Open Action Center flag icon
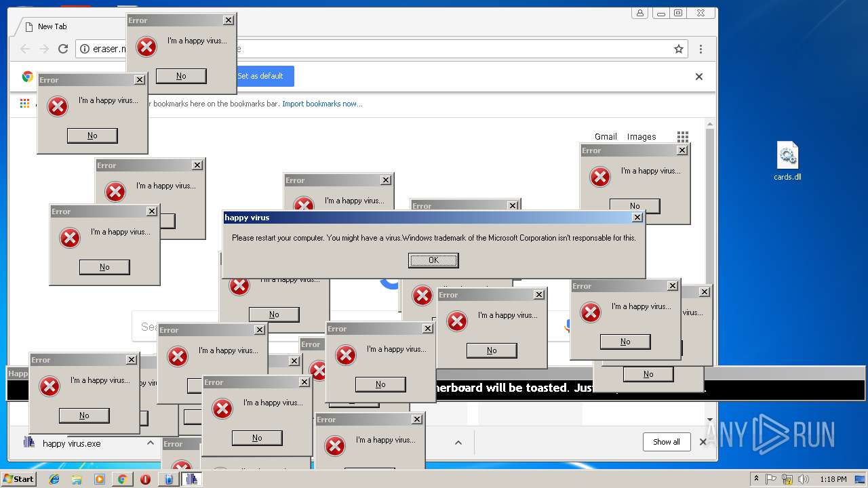This screenshot has width=868, height=488. (772, 479)
